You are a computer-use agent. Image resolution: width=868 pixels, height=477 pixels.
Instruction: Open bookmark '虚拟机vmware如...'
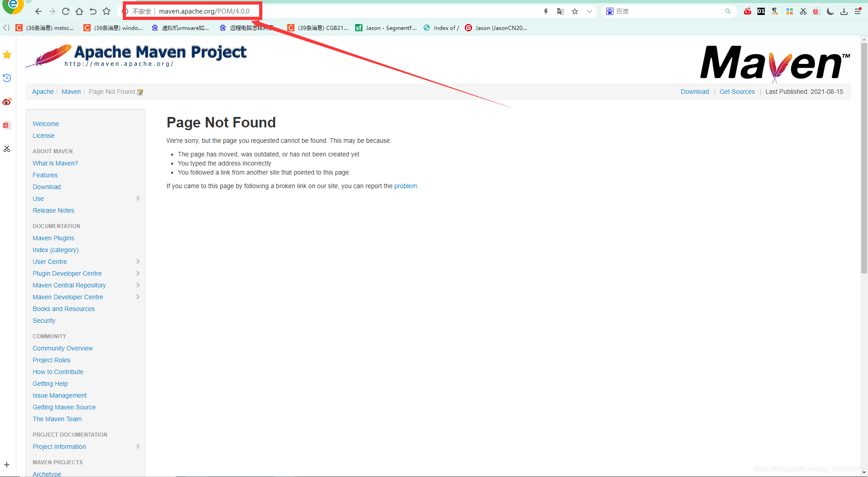[x=180, y=28]
